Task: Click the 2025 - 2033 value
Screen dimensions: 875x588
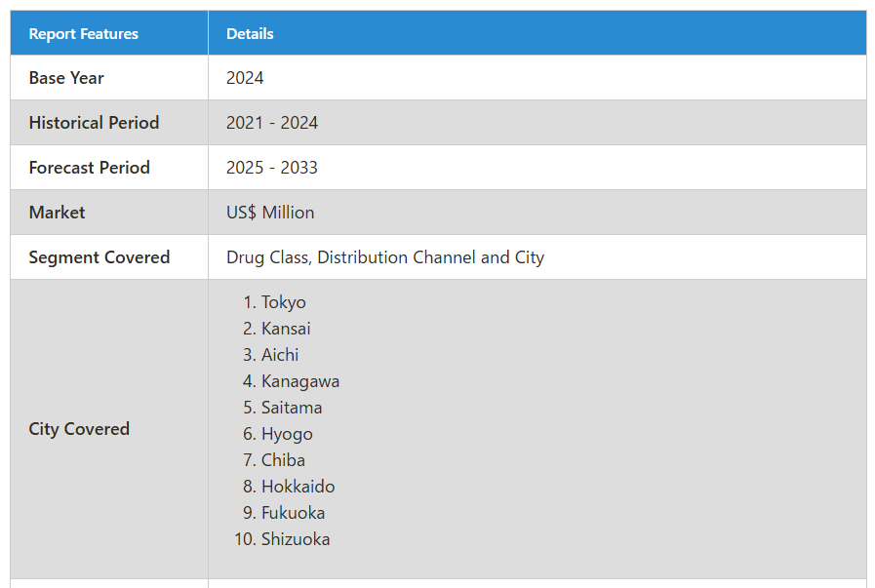Action: coord(272,168)
